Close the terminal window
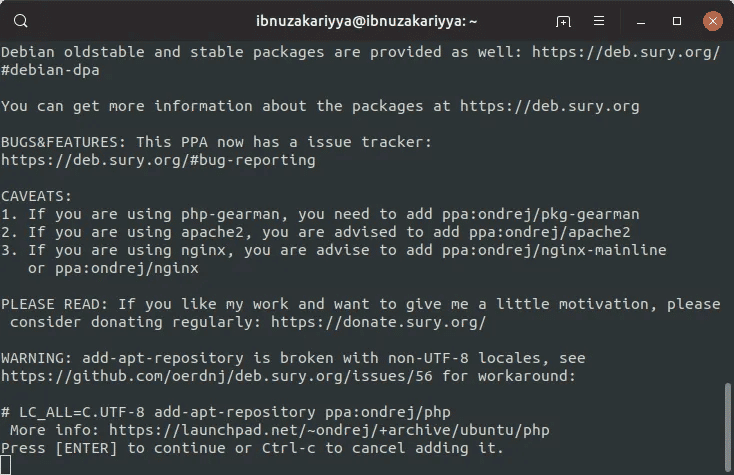This screenshot has height=475, width=734. point(712,21)
